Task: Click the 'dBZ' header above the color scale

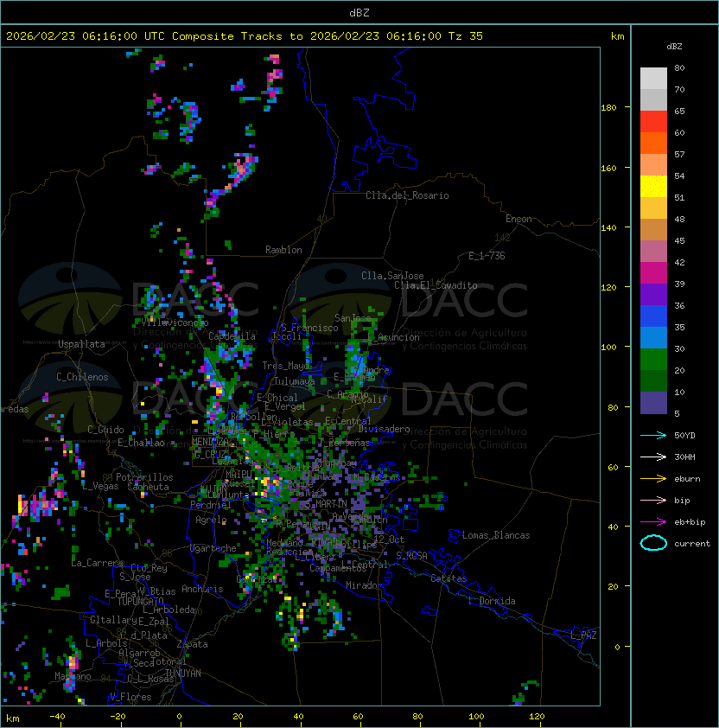Action: [x=674, y=47]
